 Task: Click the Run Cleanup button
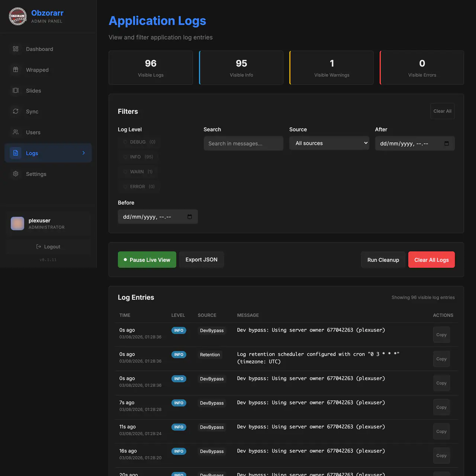383,260
